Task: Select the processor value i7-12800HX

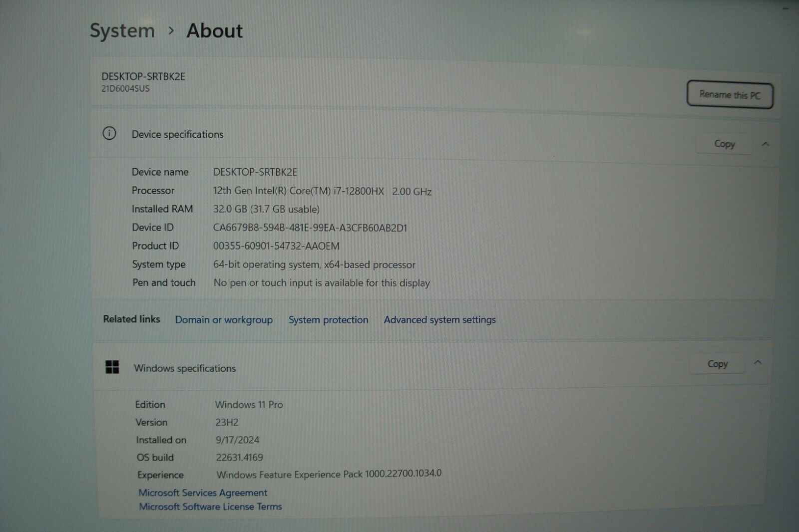Action: pos(323,191)
